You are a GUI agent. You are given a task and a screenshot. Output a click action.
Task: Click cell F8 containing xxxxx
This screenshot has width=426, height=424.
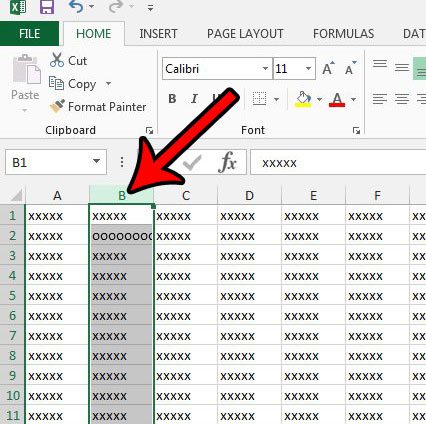click(377, 355)
